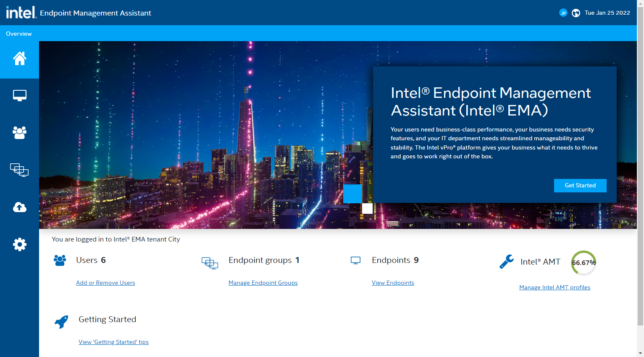Image resolution: width=644 pixels, height=357 pixels.
Task: Click the Endpoint Groups sidebar icon
Action: click(x=19, y=170)
